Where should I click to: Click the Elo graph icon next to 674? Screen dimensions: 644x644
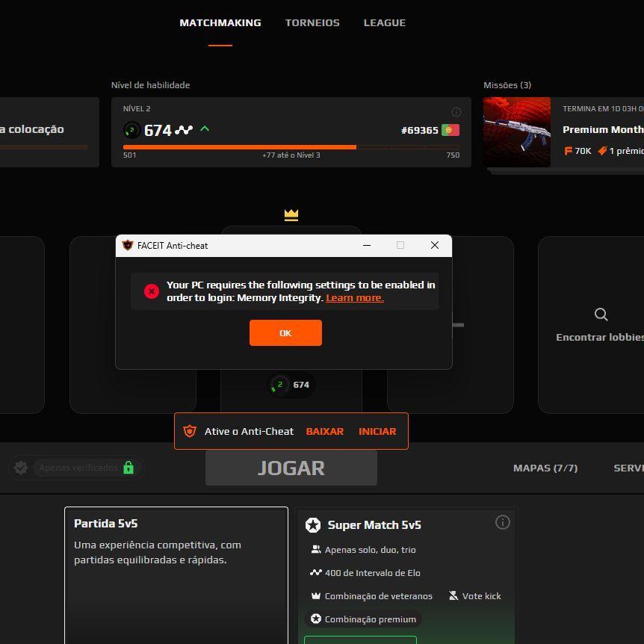(184, 130)
